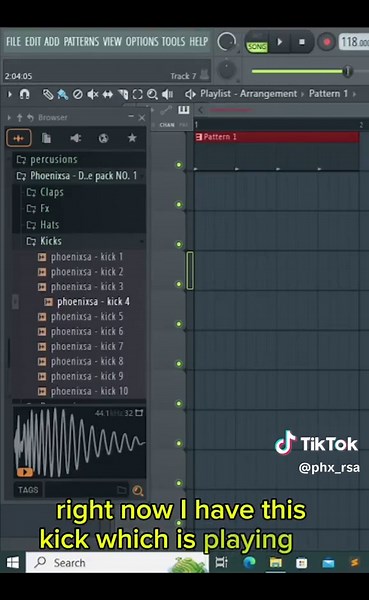
Task: Click piano keys icon above channel column
Action: 184,110
